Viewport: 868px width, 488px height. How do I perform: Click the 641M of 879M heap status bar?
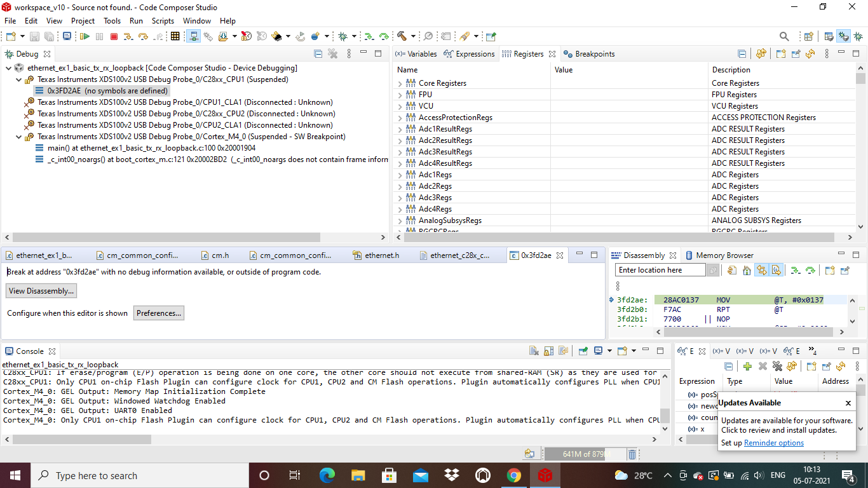[x=585, y=454]
